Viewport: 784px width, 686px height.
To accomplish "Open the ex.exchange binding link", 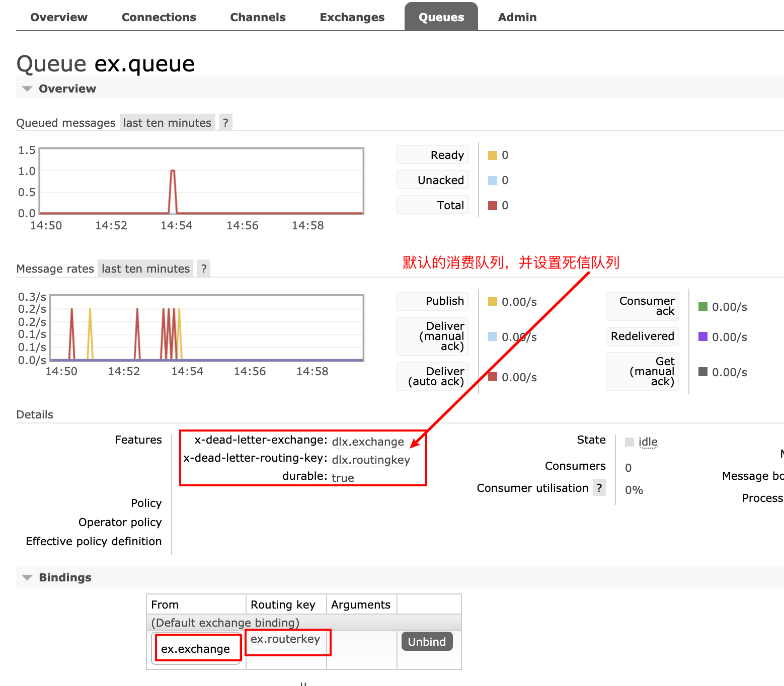I will (x=195, y=649).
